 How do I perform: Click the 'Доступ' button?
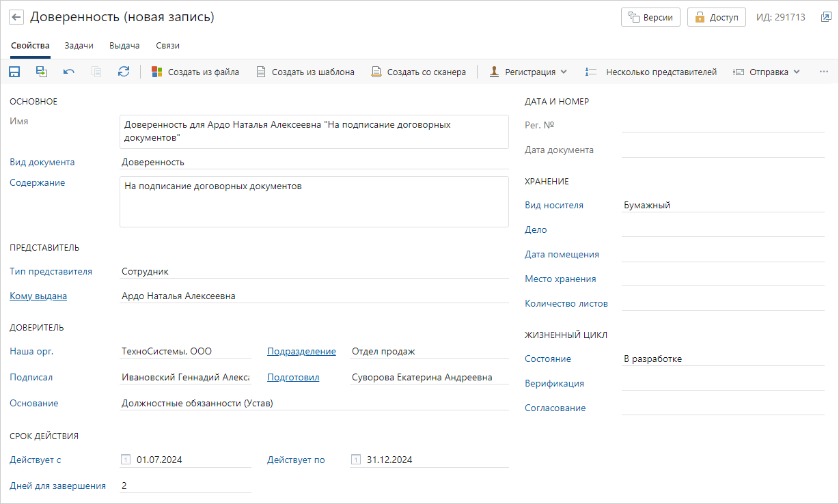(x=716, y=18)
